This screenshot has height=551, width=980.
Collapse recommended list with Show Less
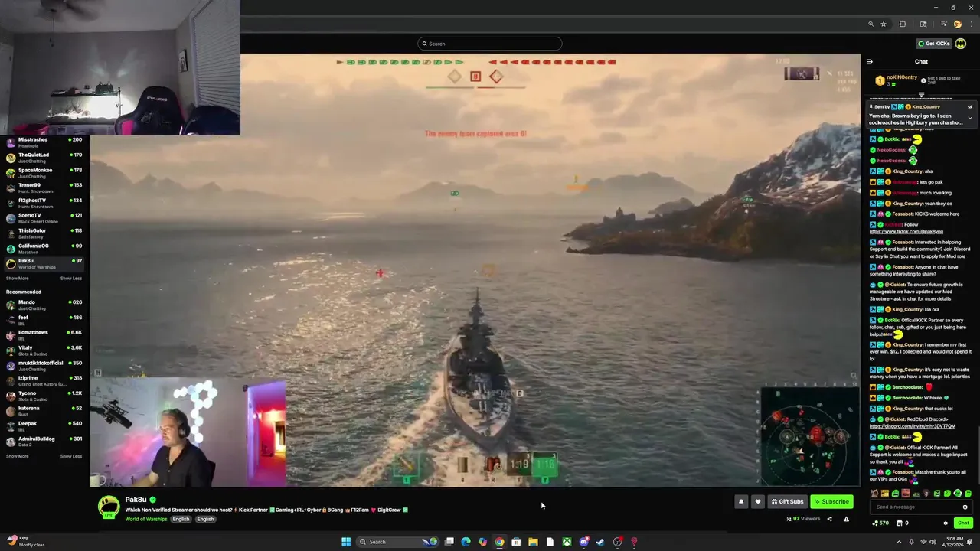pyautogui.click(x=71, y=456)
